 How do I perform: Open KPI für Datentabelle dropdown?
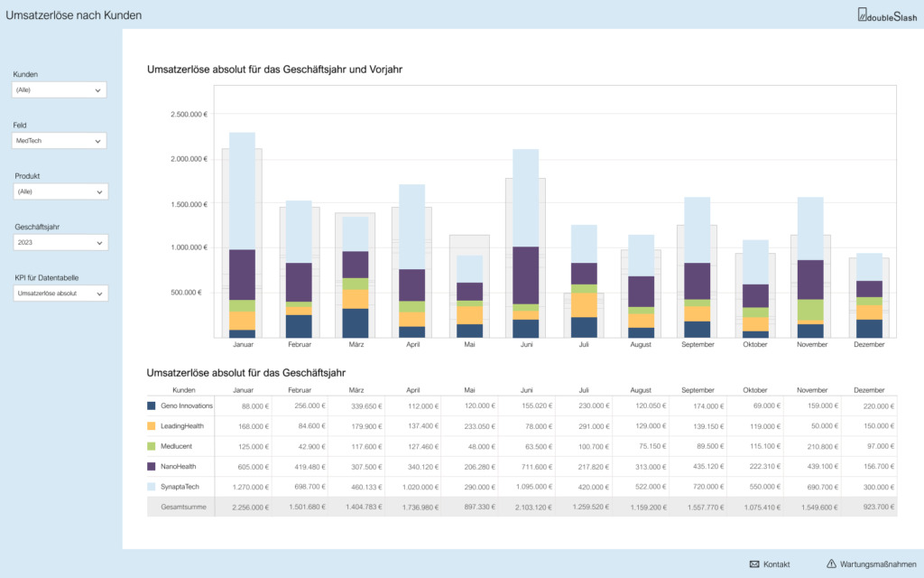click(60, 294)
